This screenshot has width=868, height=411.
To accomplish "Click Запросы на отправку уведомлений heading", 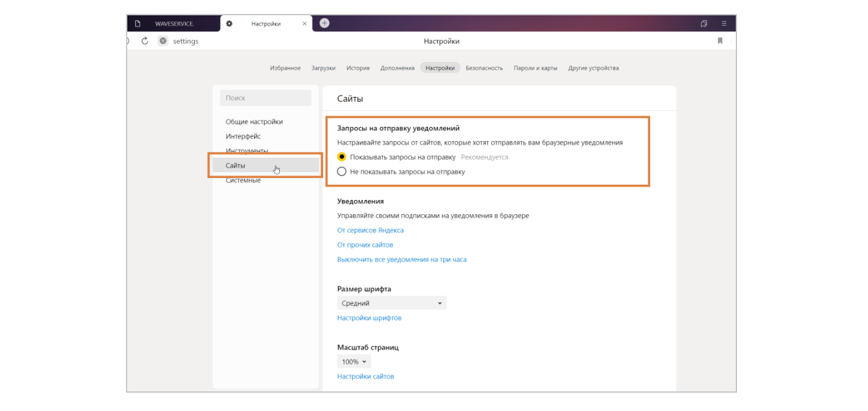I will click(x=398, y=128).
